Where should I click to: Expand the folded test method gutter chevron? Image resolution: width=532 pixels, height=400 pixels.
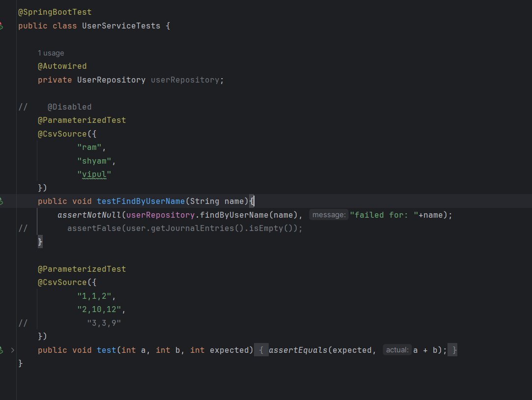click(x=13, y=350)
